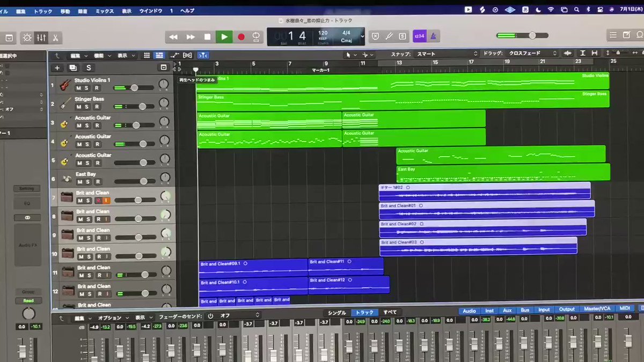
Task: Click the grid view icon in tracks toolbar
Action: coord(147,55)
